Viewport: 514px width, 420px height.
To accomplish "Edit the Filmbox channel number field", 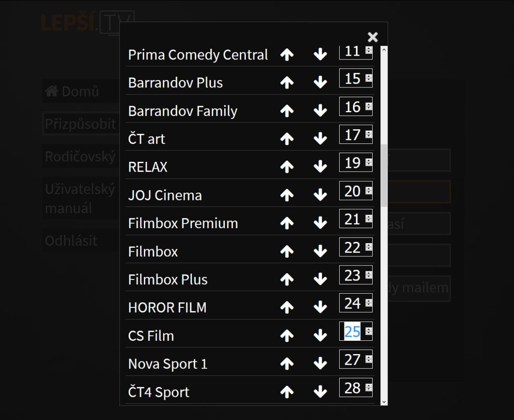I will pyautogui.click(x=353, y=247).
